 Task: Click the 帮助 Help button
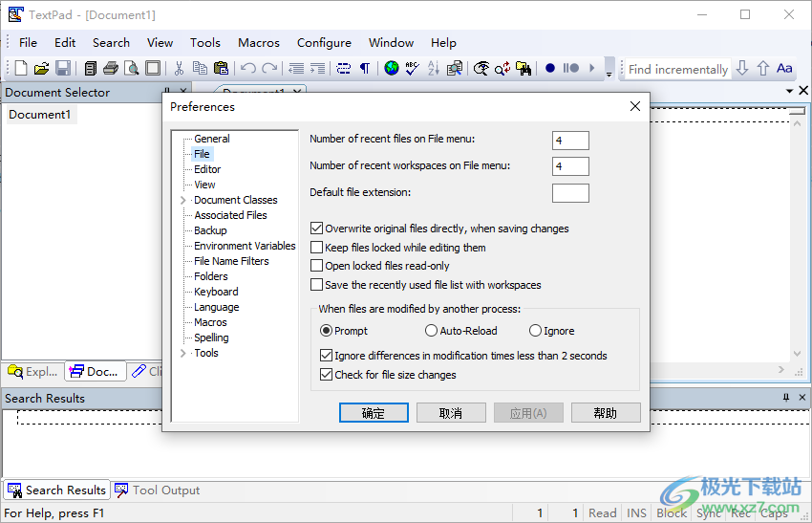606,413
